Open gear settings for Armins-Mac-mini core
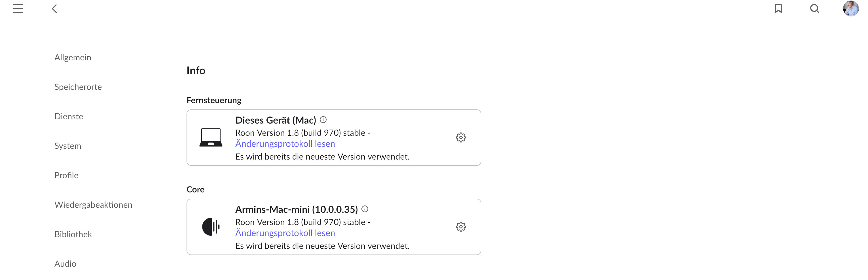Screen dimensions: 868x280 click(x=461, y=227)
